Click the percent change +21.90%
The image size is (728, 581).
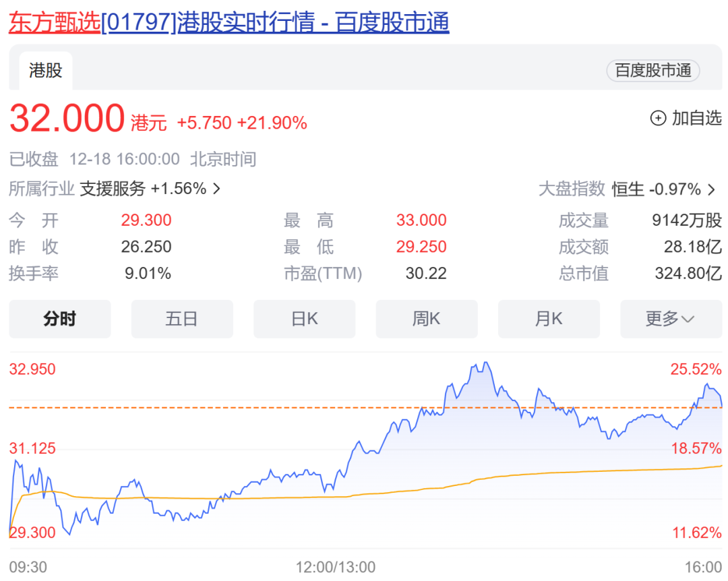[x=272, y=123]
